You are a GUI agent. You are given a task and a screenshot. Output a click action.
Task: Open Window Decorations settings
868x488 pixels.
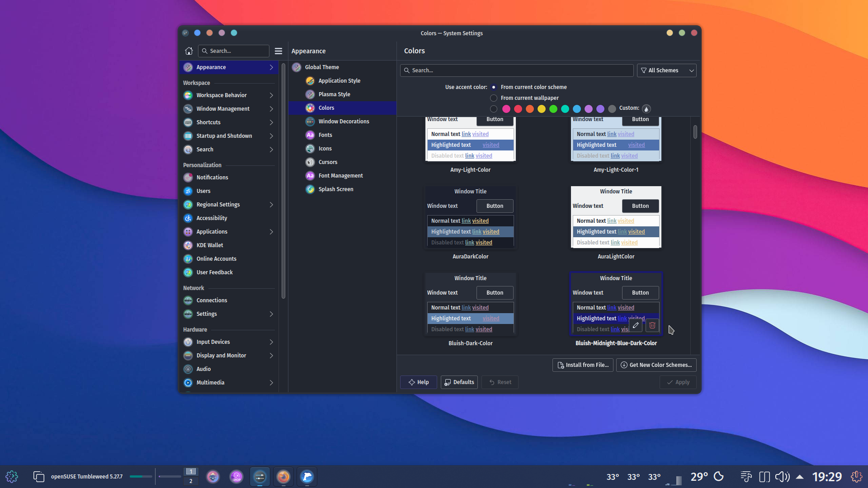(x=342, y=122)
